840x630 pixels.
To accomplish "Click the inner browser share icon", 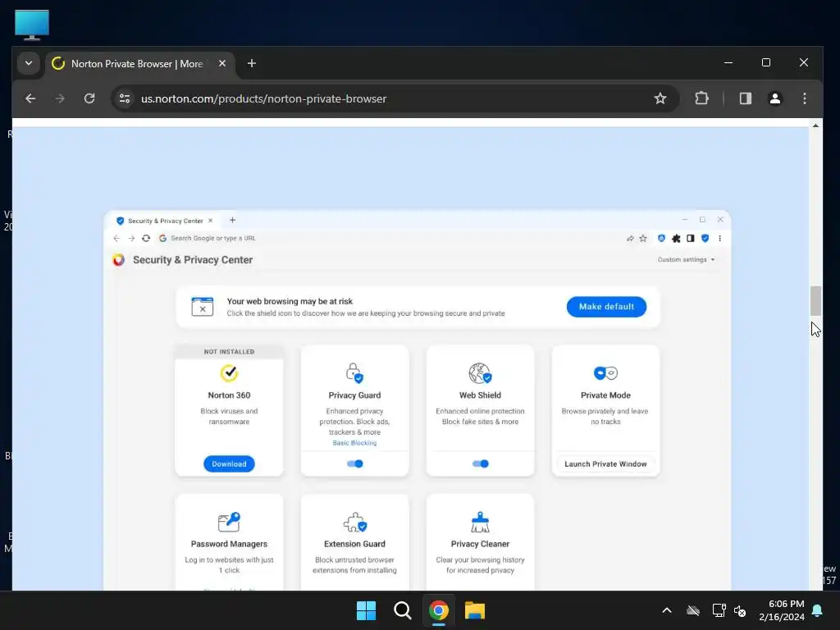I will pos(630,239).
